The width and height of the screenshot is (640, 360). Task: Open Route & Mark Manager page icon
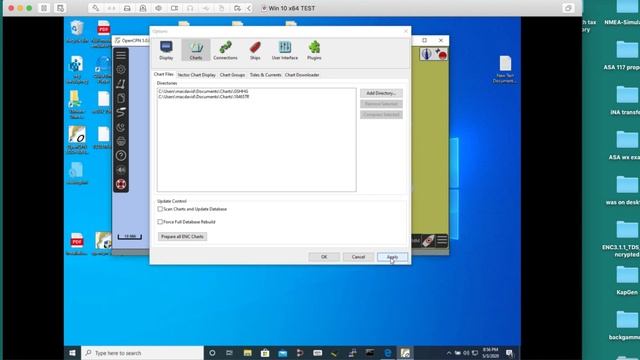121,98
